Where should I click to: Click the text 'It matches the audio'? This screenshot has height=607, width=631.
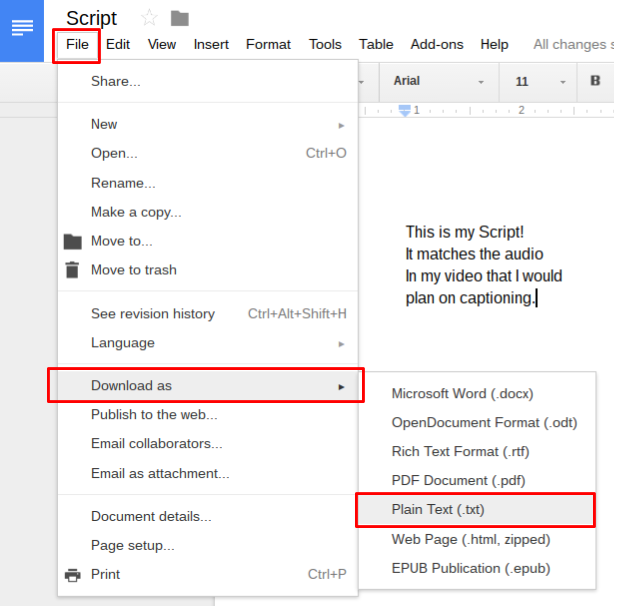pos(474,254)
